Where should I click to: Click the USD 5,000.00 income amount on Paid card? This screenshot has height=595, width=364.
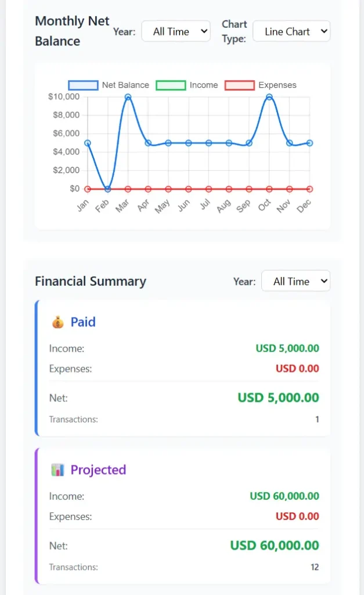click(287, 348)
